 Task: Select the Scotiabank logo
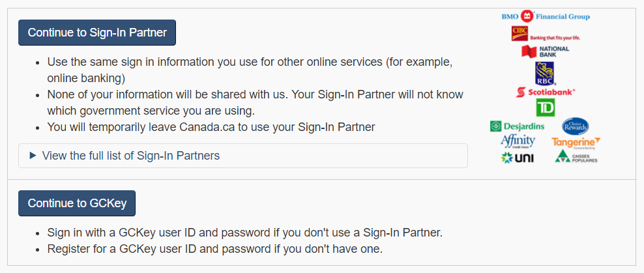(546, 92)
